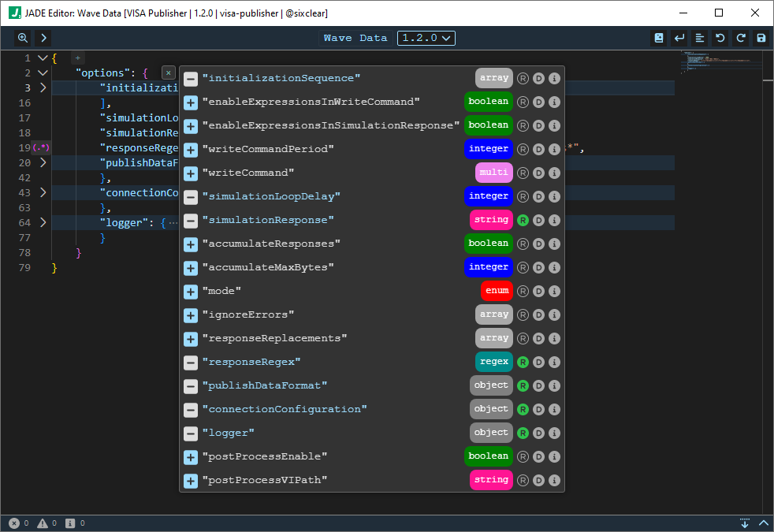Screen dimensions: 774x532
Task: Select the "mode" entry in property list
Action: (221, 292)
